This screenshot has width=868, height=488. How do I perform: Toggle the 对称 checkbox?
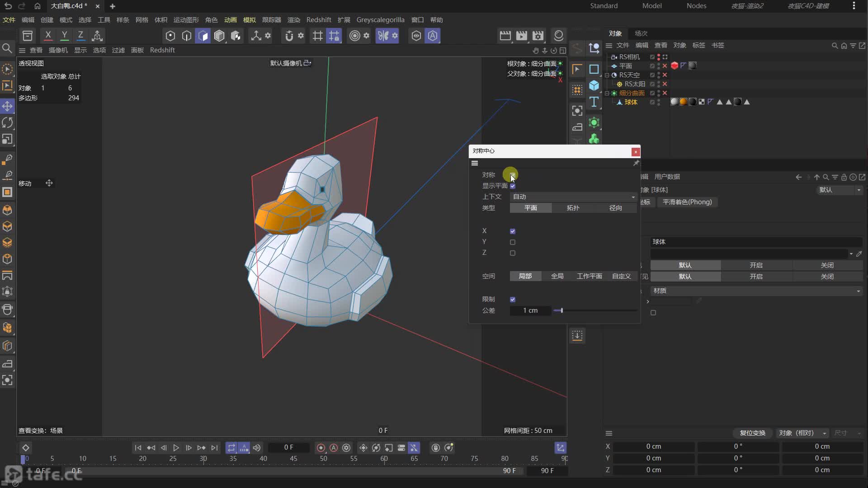click(x=512, y=175)
